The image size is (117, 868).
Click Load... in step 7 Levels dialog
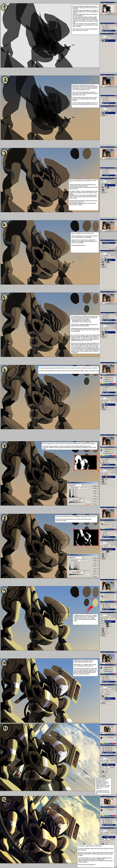95,491
